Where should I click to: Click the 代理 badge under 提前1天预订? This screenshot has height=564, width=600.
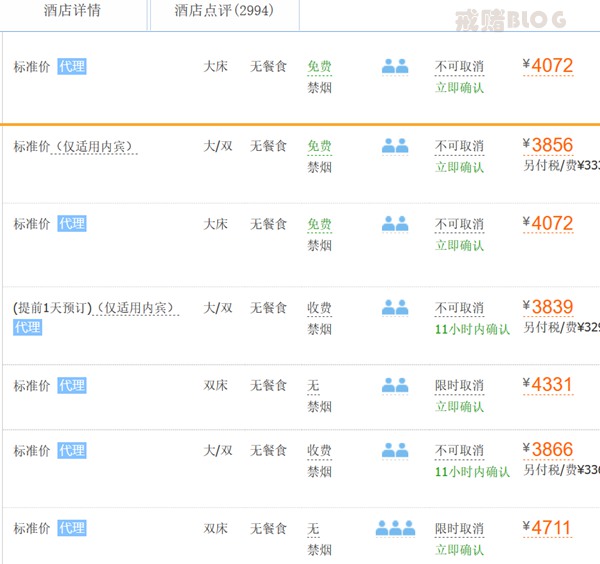pos(27,327)
